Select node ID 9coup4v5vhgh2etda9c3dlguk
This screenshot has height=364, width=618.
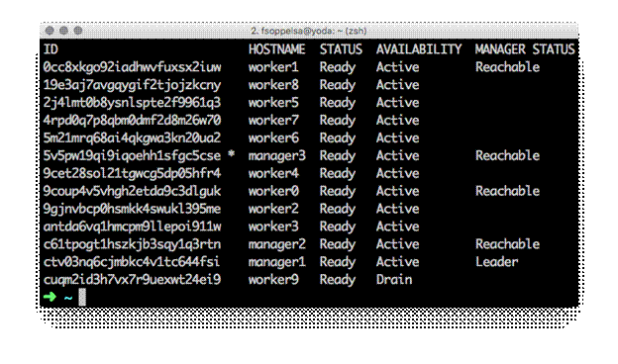133,191
